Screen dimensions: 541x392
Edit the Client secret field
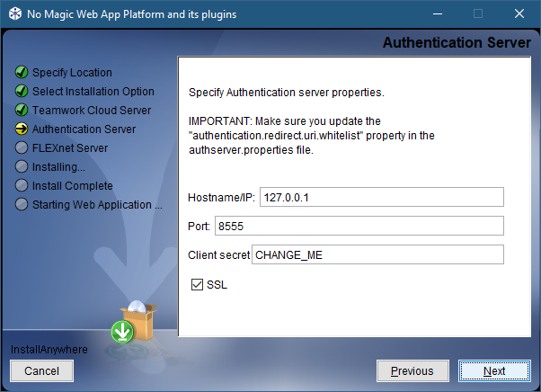377,254
